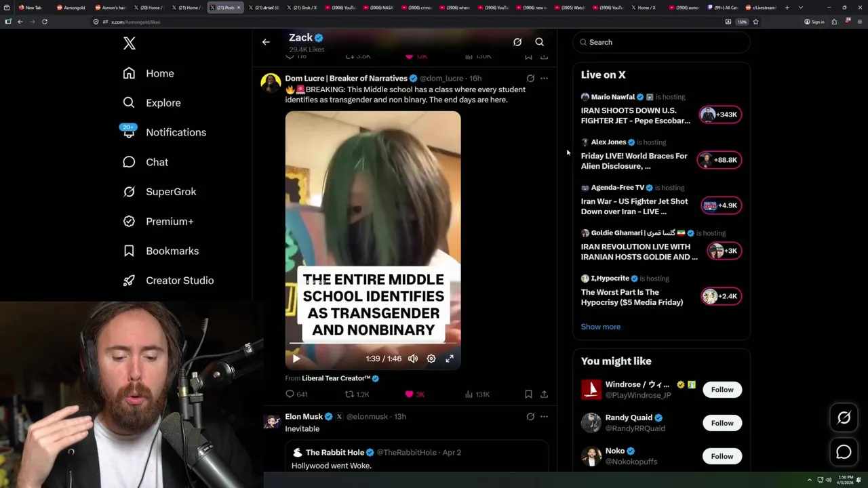Viewport: 868px width, 488px height.
Task: Focus the X Search field
Action: tap(661, 42)
